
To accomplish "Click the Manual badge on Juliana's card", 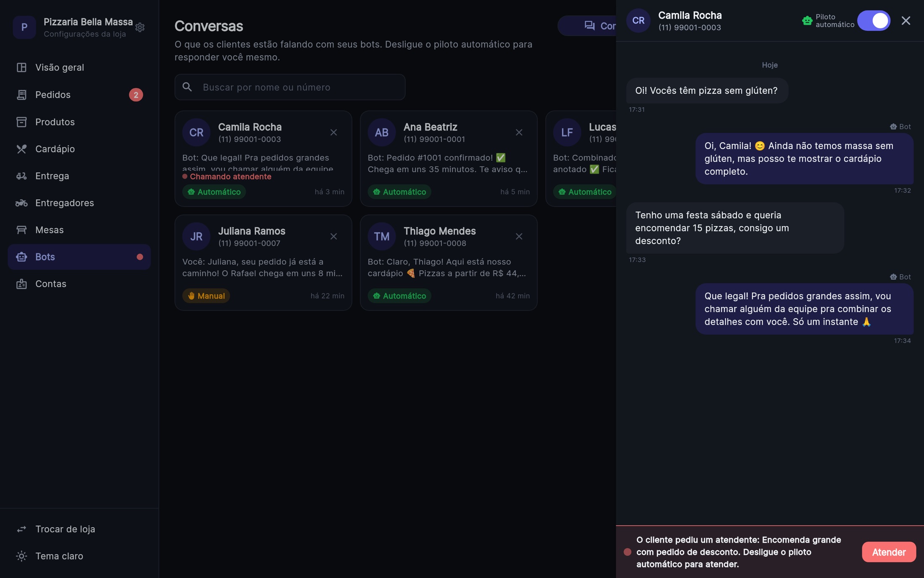I will [206, 296].
